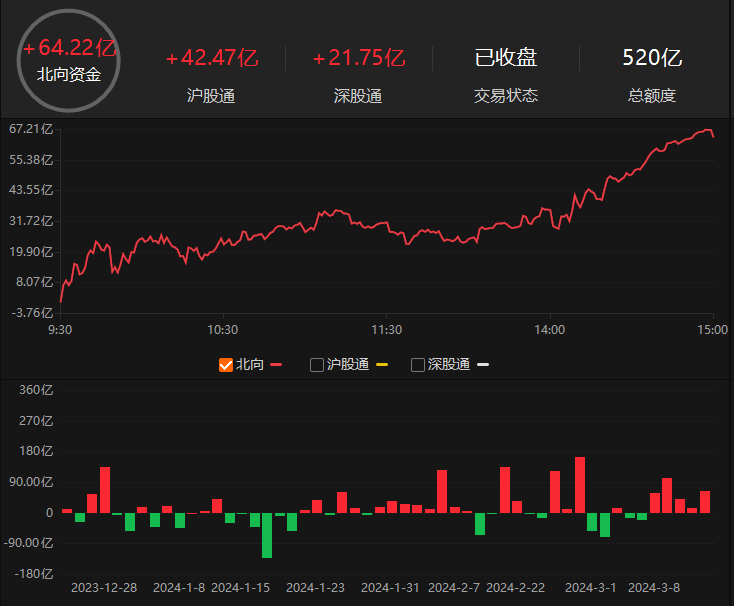
Task: Click the 360亿 bar chart axis label
Action: point(36,390)
